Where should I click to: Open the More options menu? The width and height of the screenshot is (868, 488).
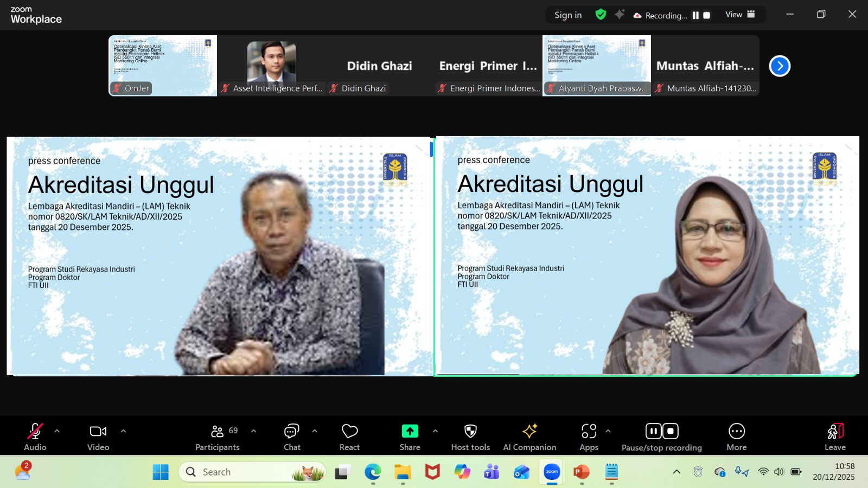click(736, 437)
